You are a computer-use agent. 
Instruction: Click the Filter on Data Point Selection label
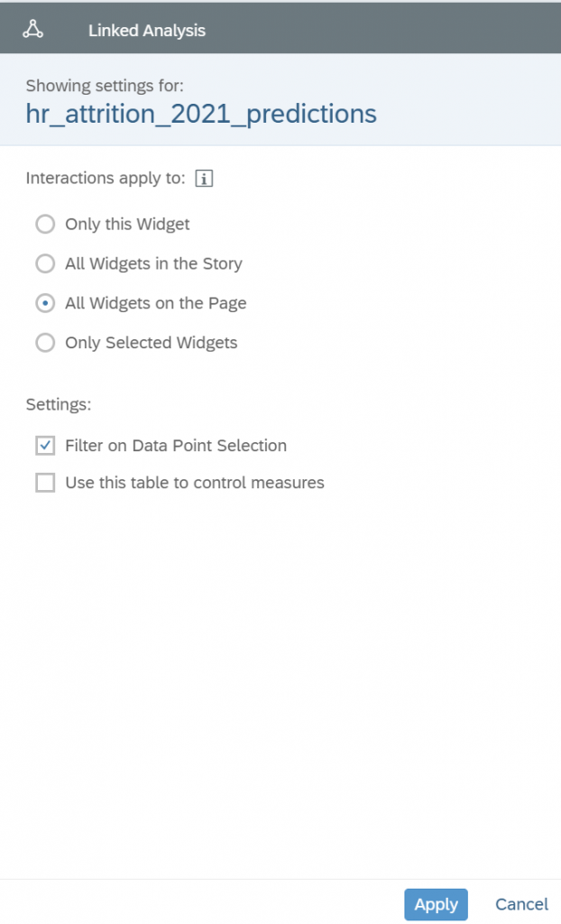176,446
